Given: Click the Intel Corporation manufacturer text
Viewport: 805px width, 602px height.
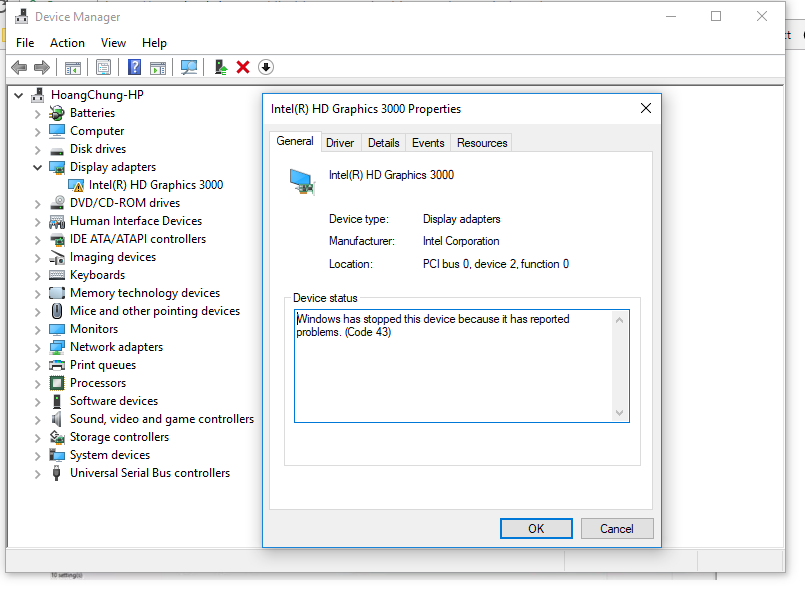Looking at the screenshot, I should click(461, 241).
